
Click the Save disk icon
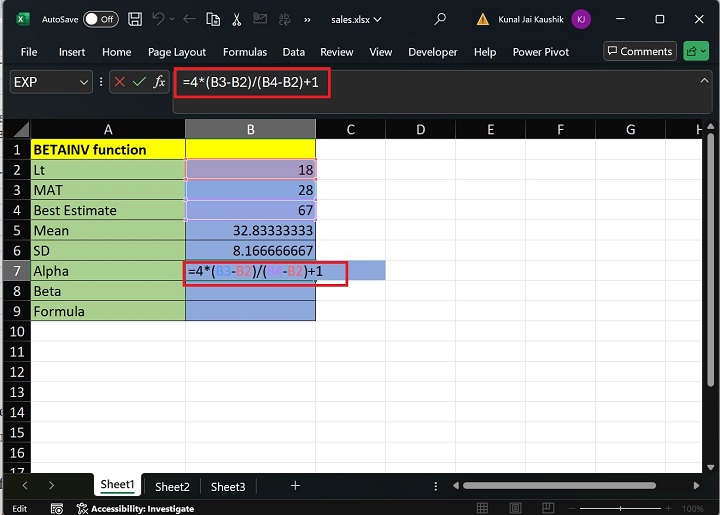pyautogui.click(x=135, y=19)
